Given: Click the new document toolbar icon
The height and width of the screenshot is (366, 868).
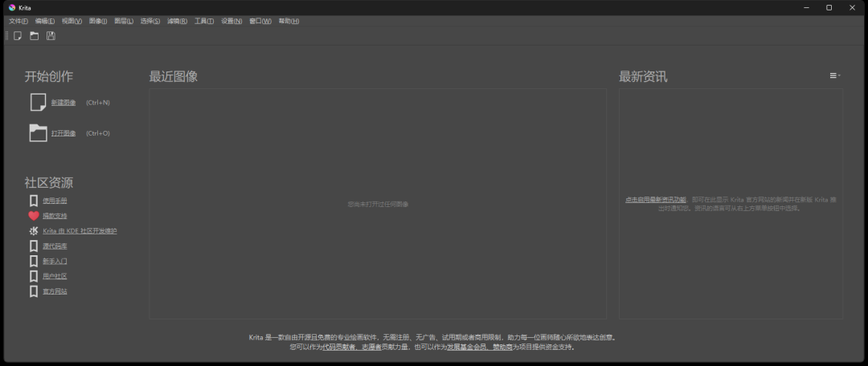Looking at the screenshot, I should (18, 36).
